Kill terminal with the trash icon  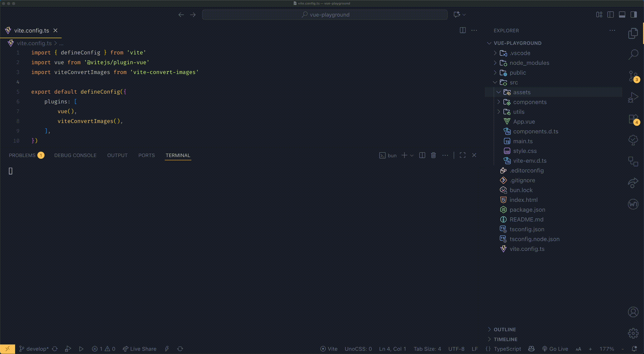(x=433, y=155)
